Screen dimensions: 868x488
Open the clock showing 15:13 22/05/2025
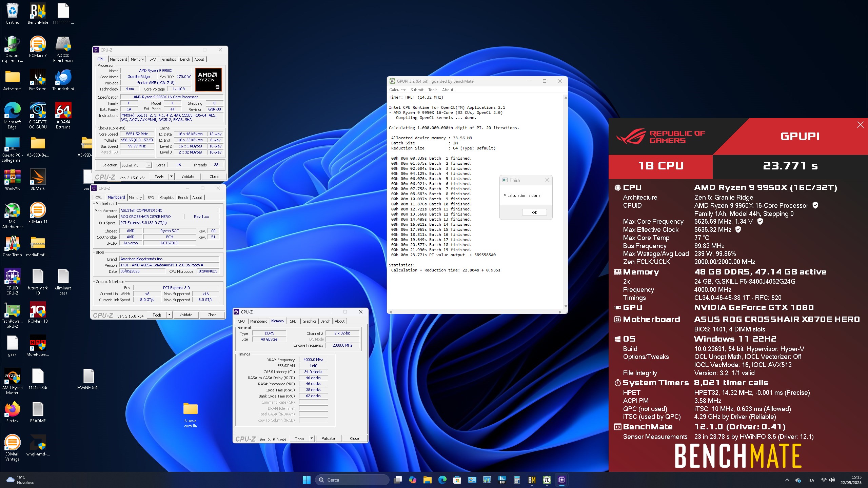pos(851,480)
